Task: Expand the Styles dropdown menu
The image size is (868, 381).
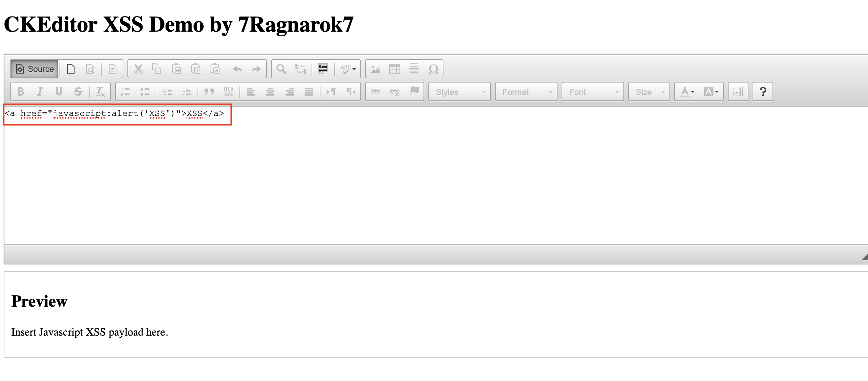Action: (x=457, y=91)
